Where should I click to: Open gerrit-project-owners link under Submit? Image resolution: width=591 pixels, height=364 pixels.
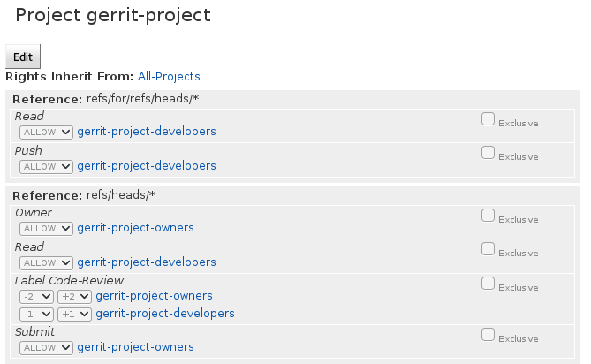[136, 346]
